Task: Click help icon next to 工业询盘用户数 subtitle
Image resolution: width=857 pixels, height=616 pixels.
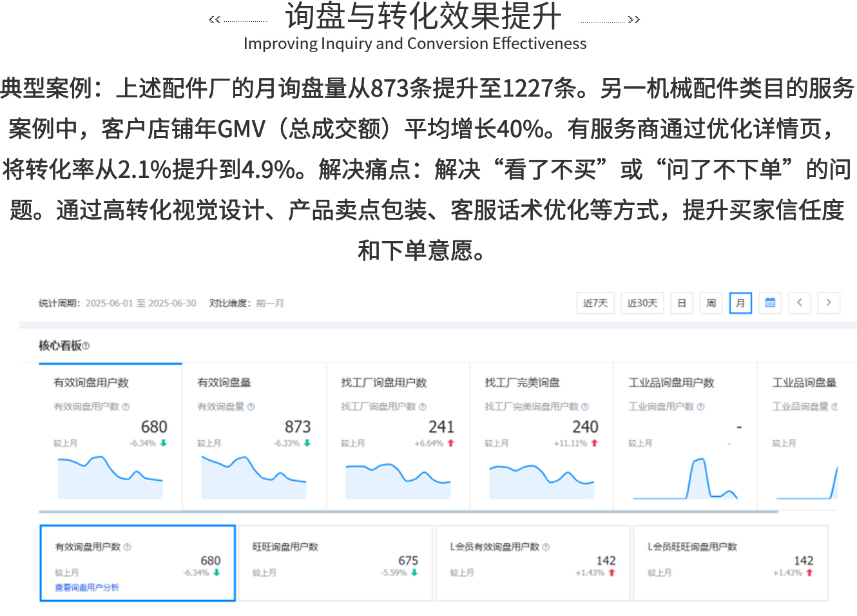Action: tap(701, 407)
